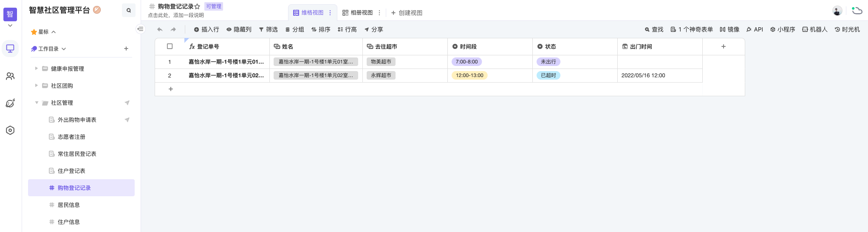Open 隐藏列 to toggle column visibility
This screenshot has width=868, height=232.
[x=239, y=29]
